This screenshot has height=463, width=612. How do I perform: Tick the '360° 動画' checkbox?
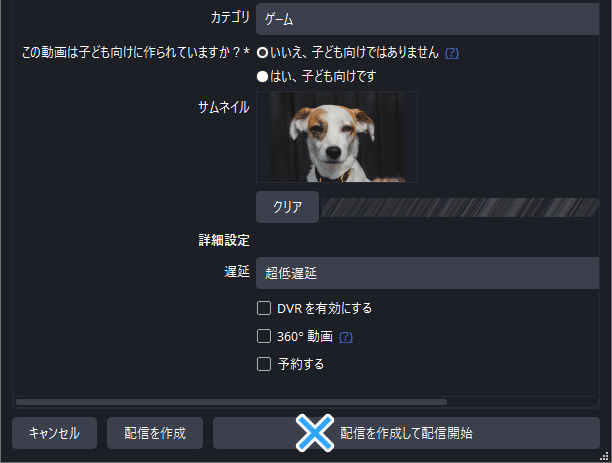pos(264,336)
